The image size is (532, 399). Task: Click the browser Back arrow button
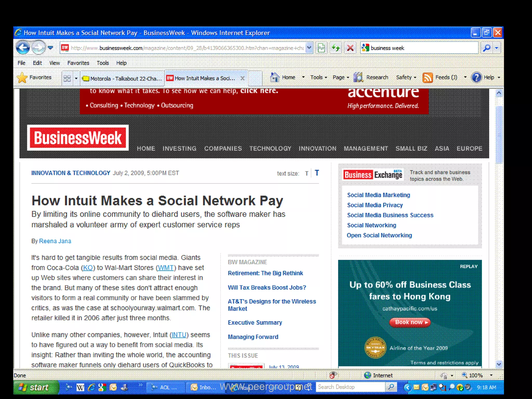[23, 48]
